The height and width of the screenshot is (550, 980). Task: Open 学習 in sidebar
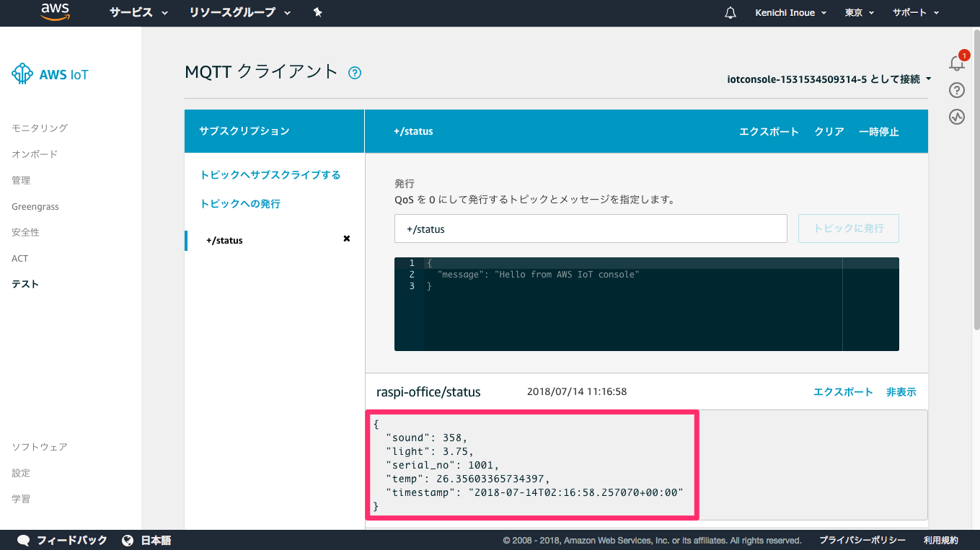tap(21, 499)
